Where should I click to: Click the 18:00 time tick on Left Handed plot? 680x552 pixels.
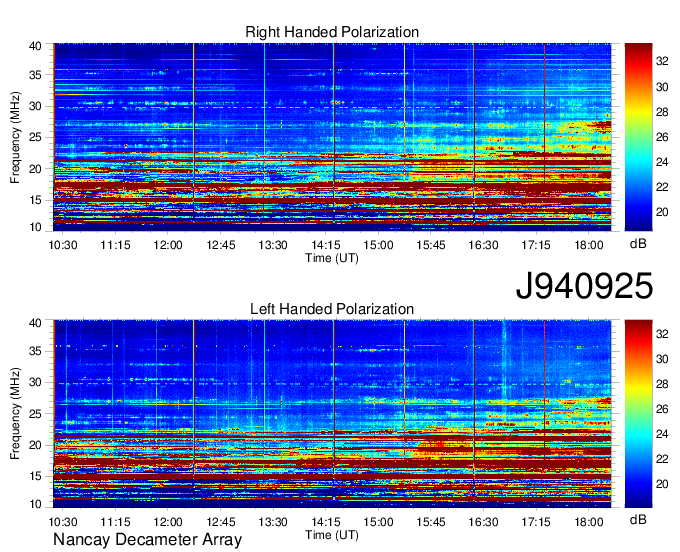tap(588, 522)
